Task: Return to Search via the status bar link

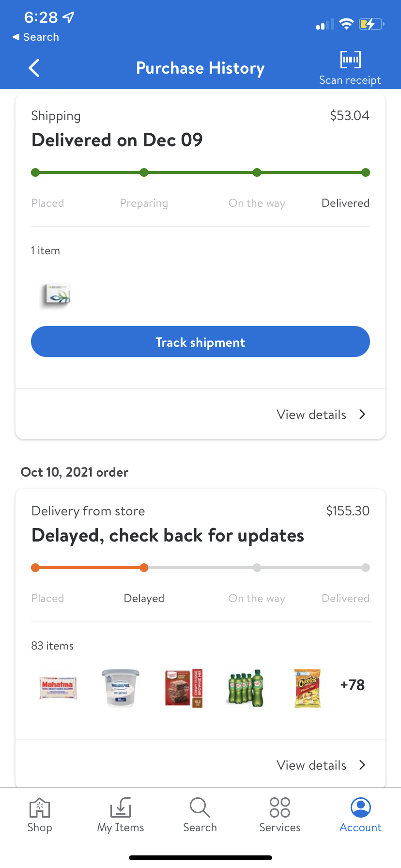Action: click(35, 37)
